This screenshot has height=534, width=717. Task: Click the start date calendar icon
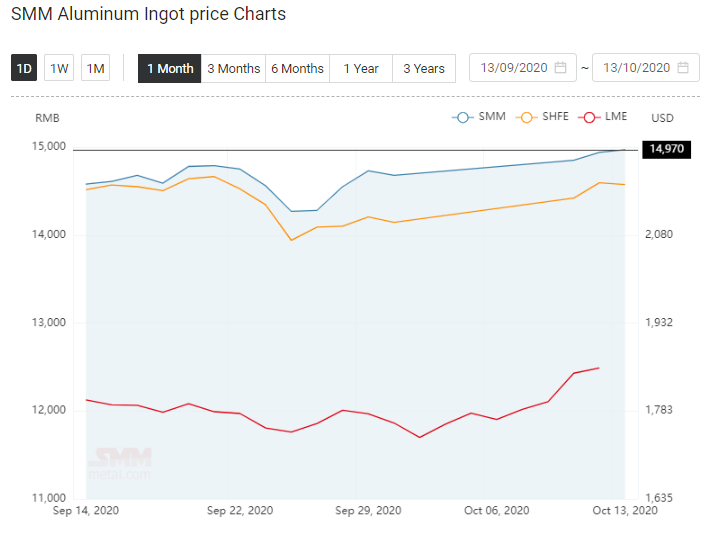[x=560, y=68]
